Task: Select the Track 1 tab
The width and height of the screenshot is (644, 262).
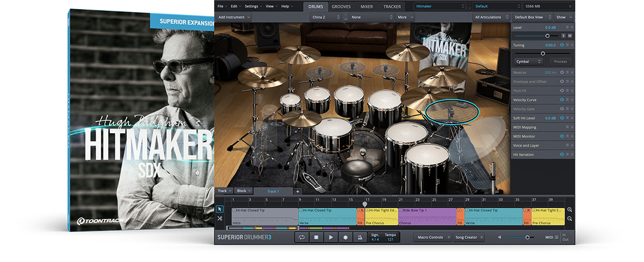Action: click(273, 191)
